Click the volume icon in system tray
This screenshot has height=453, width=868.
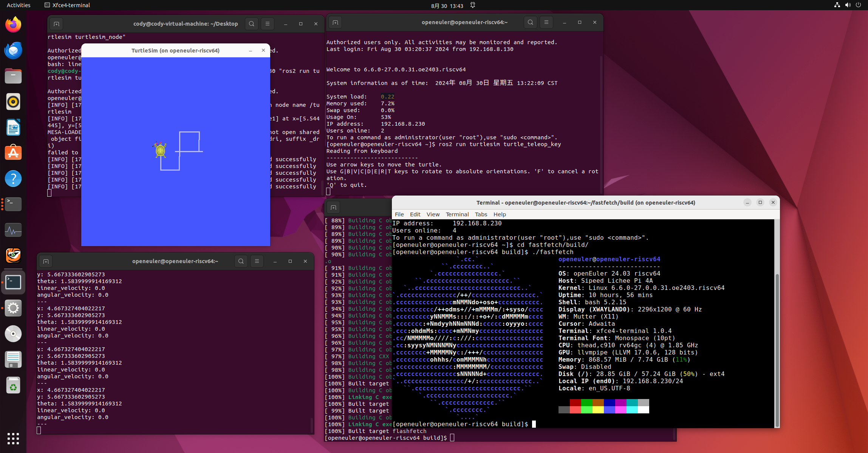[848, 5]
